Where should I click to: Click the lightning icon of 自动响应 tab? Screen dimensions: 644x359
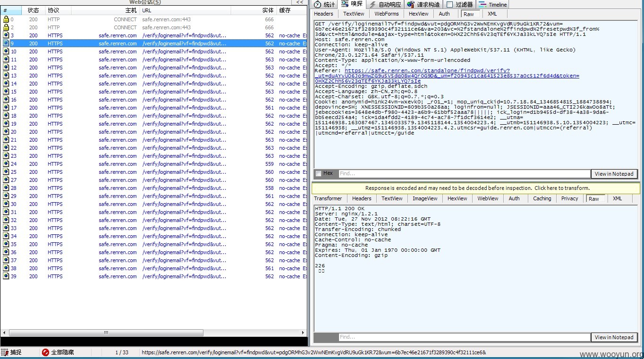pos(373,4)
